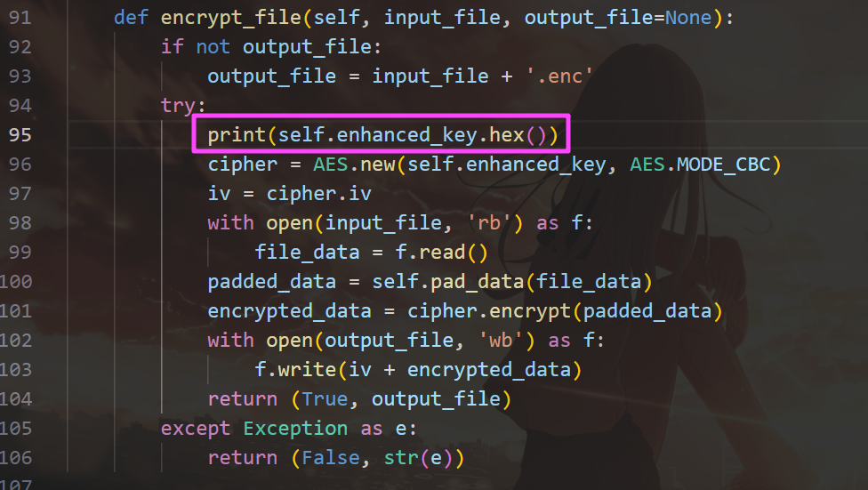This screenshot has height=490, width=868.
Task: Click line number 95 in the gutter
Action: click(x=20, y=134)
